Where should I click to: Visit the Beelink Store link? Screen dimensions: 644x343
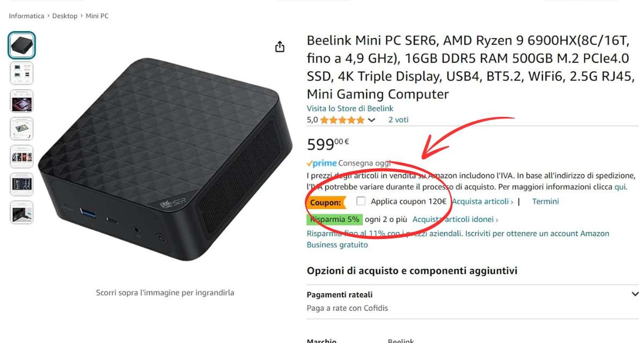point(350,108)
